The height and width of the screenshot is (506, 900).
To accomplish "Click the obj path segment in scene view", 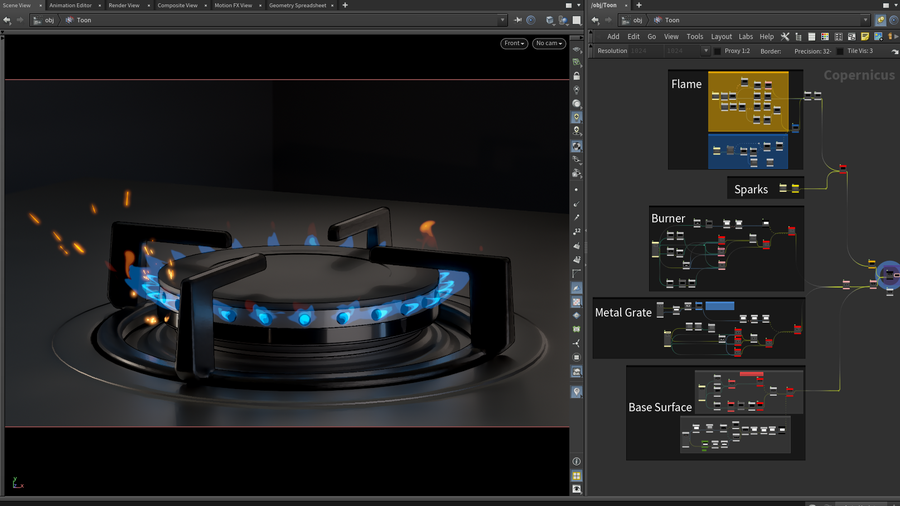I will [49, 20].
